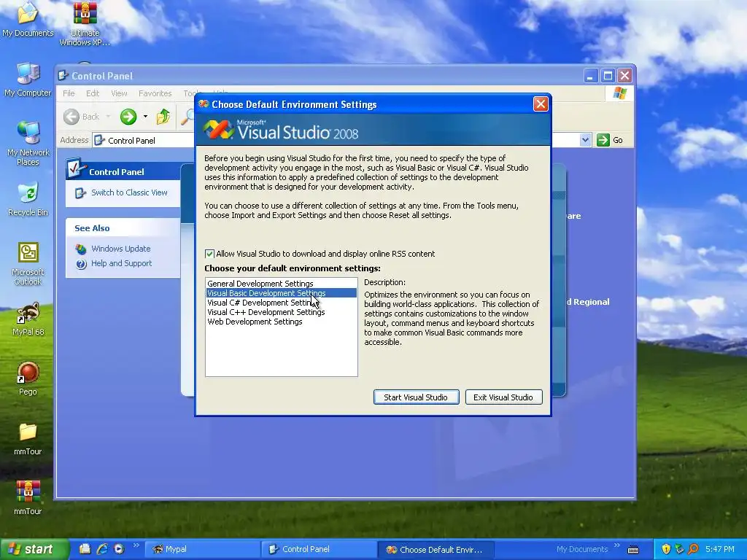Open Ultimate Windows XP archive icon

click(85, 23)
